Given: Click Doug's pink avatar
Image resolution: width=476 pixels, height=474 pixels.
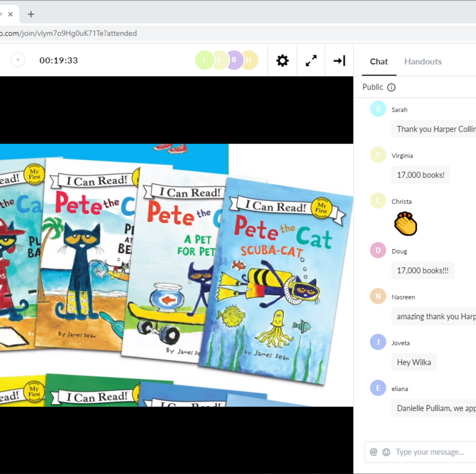Looking at the screenshot, I should pyautogui.click(x=378, y=250).
